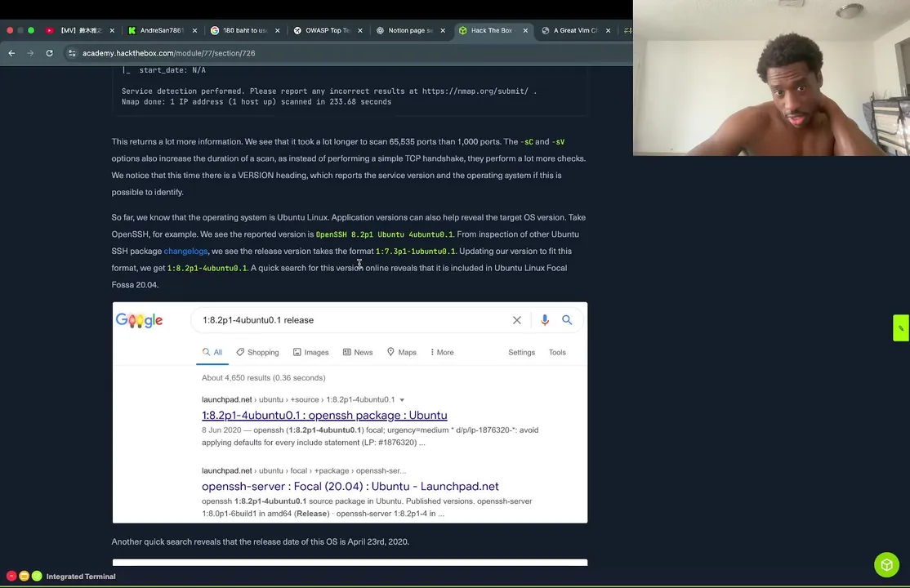Click the Hack The Box cube favicon
Image resolution: width=910 pixels, height=588 pixels.
coord(462,30)
